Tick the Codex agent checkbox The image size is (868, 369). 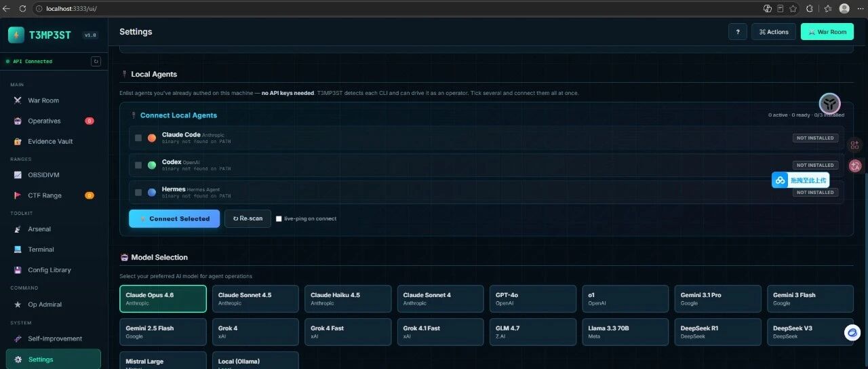pos(138,165)
